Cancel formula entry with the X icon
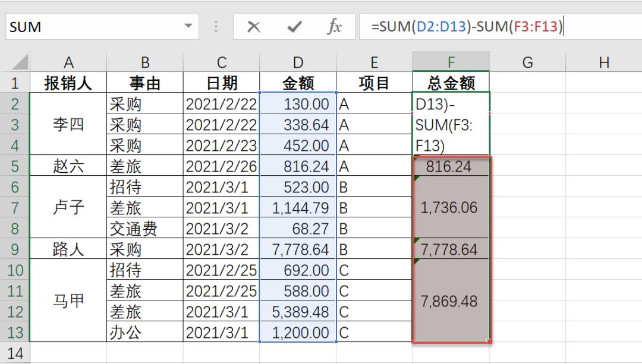642x364 pixels. pyautogui.click(x=254, y=27)
